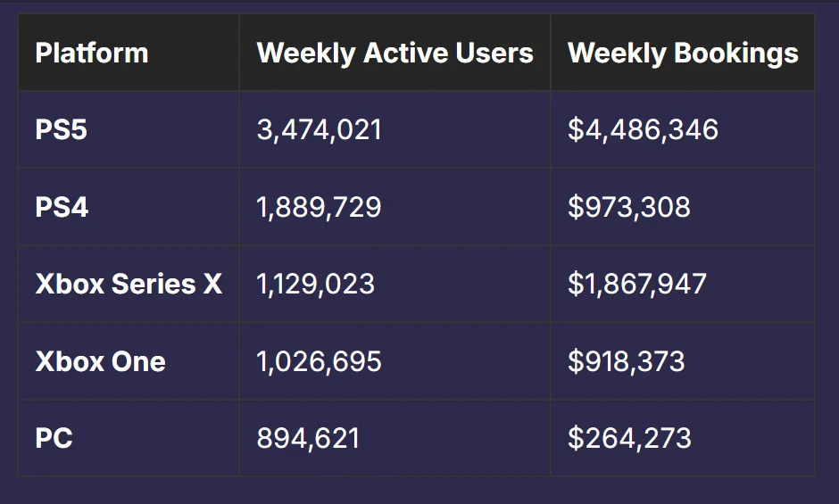Select the Xbox Series X platform cell
This screenshot has width=839, height=504.
click(x=129, y=285)
